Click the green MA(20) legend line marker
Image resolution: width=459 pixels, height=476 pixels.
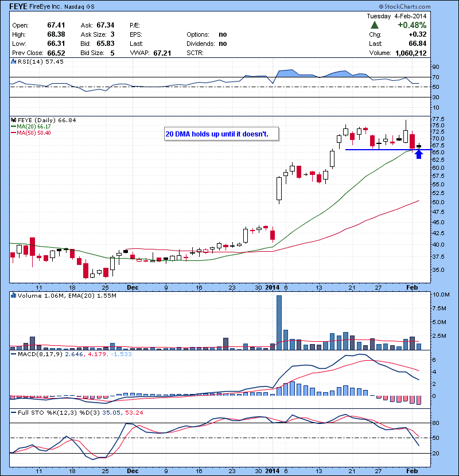[x=13, y=127]
